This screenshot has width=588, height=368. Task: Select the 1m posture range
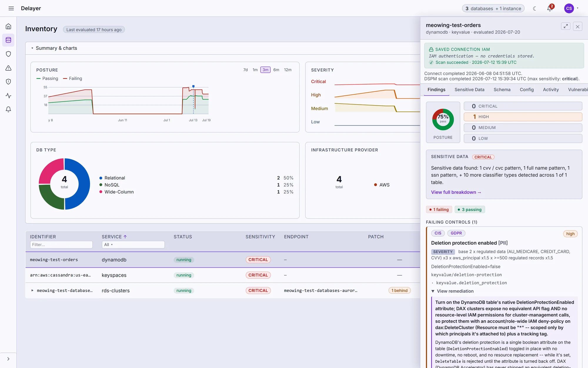pyautogui.click(x=255, y=70)
